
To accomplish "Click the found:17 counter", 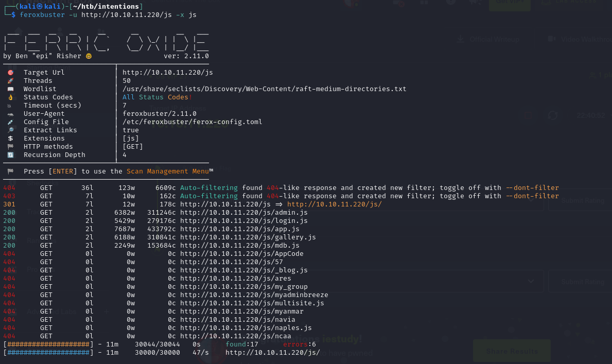I will point(241,344).
